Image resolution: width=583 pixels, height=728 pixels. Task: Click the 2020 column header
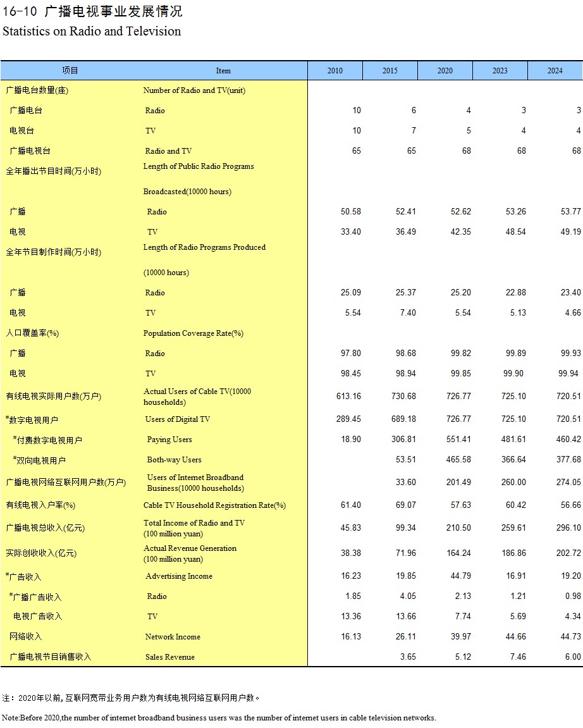tap(445, 71)
